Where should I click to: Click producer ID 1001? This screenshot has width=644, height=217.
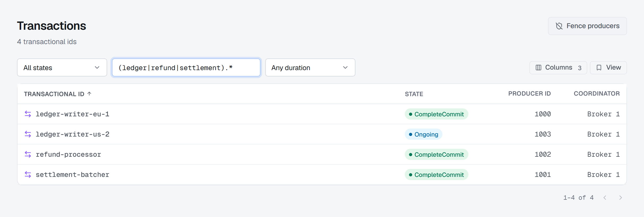[x=543, y=175]
